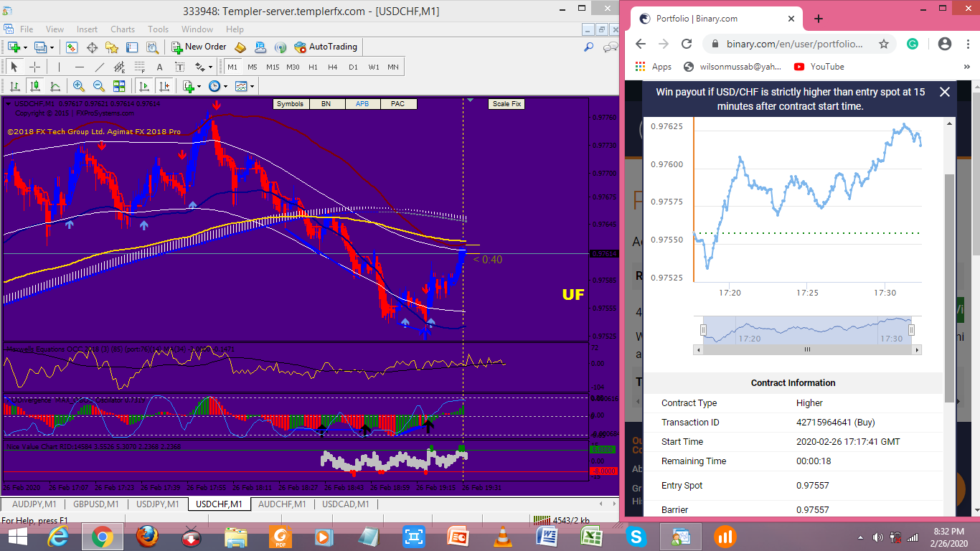
Task: Open the Strategy Tester magnifier icon
Action: tap(152, 47)
